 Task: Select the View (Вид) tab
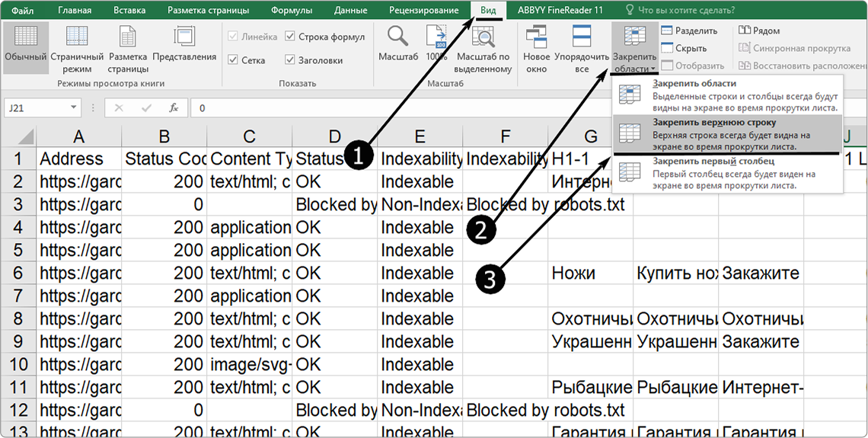click(x=489, y=10)
